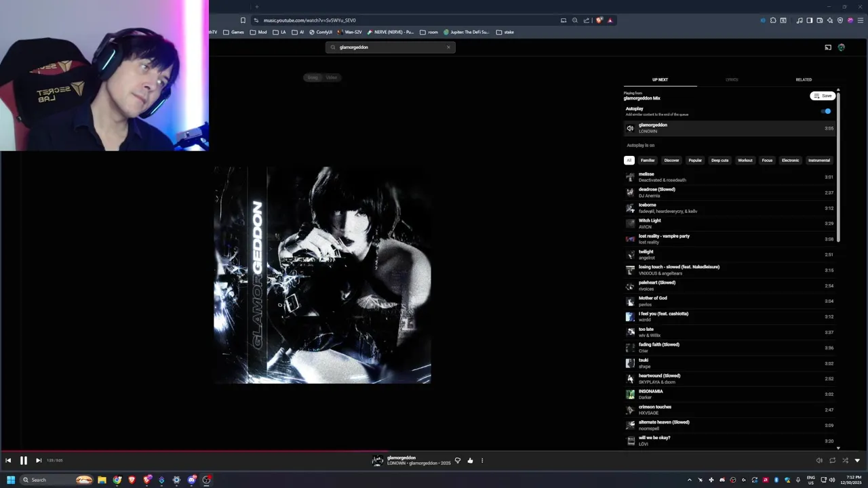Play alternate heaven (Slowed) by noomspell
Image resolution: width=868 pixels, height=488 pixels.
730,425
